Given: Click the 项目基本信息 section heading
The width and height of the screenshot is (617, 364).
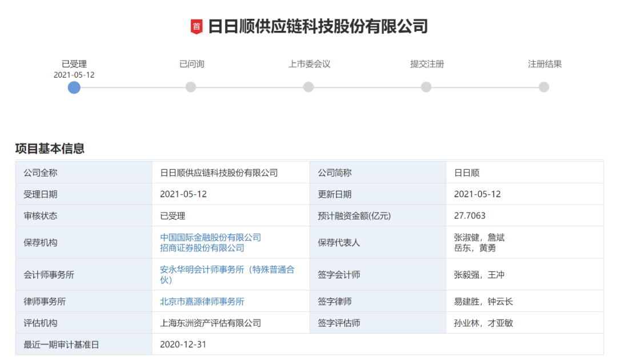Looking at the screenshot, I should tap(50, 149).
